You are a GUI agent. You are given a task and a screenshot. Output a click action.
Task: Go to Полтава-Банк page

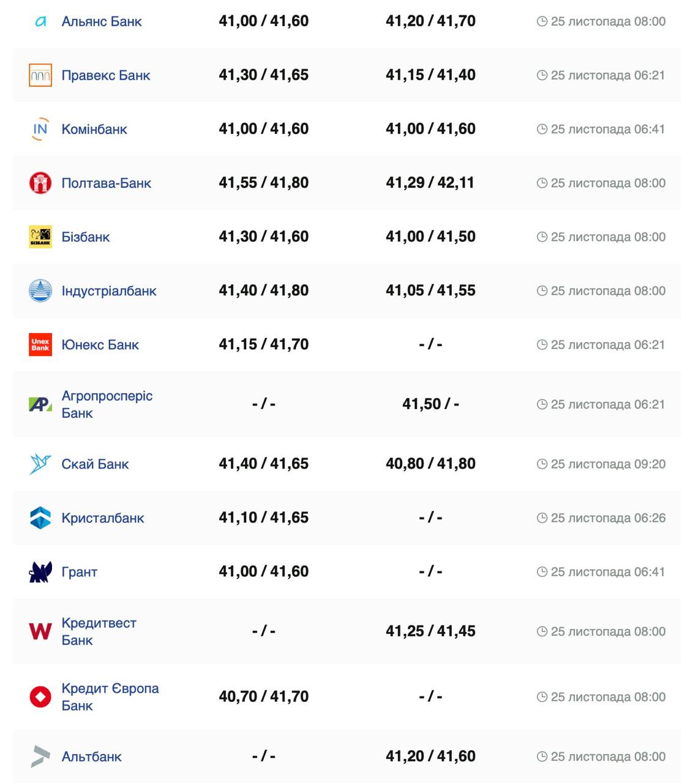tap(106, 183)
